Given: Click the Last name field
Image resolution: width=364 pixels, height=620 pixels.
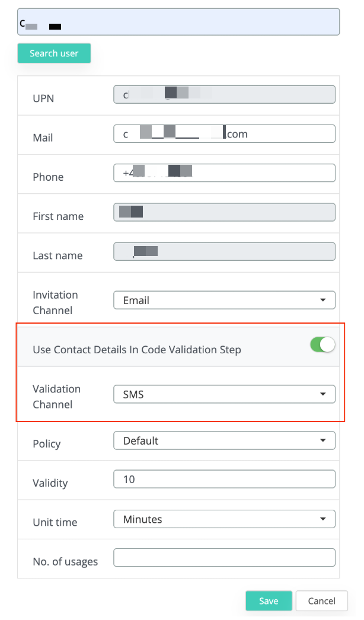Looking at the screenshot, I should point(224,252).
